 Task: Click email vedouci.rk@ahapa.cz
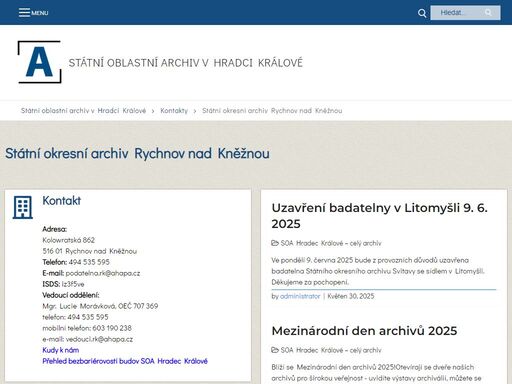[99, 339]
